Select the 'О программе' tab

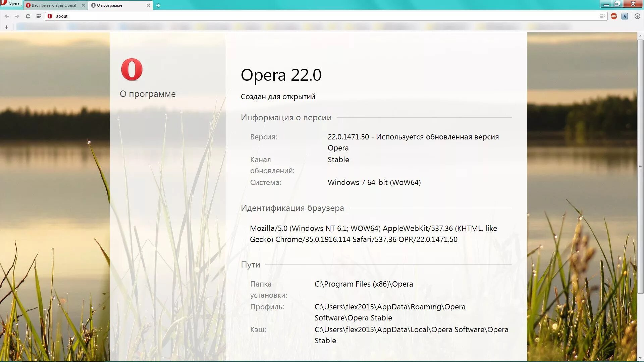point(114,5)
